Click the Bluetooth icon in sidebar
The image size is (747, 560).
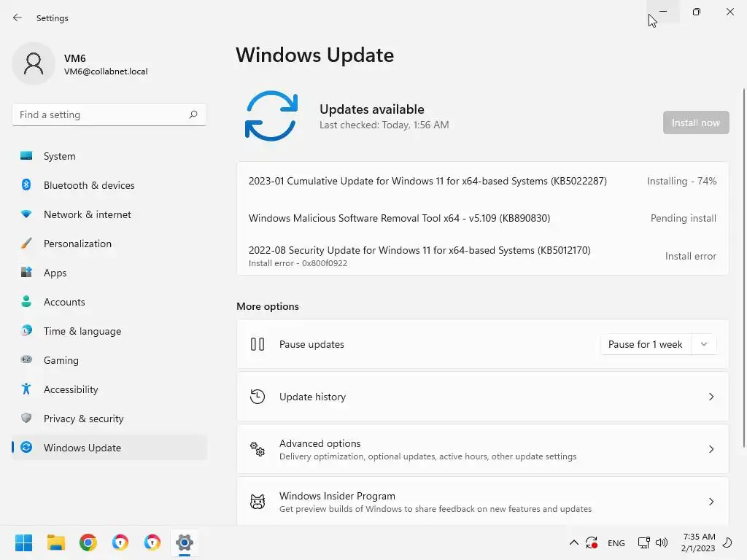point(26,184)
